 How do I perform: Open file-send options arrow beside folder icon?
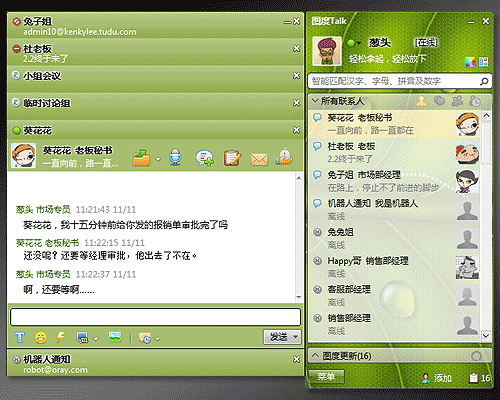point(158,159)
